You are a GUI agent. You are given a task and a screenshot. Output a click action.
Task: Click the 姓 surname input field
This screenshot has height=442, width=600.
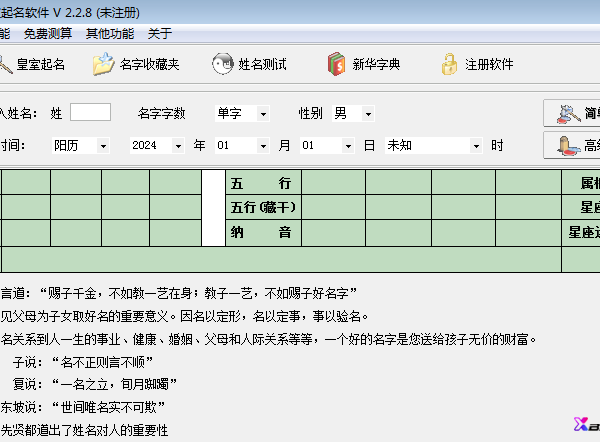pyautogui.click(x=90, y=113)
